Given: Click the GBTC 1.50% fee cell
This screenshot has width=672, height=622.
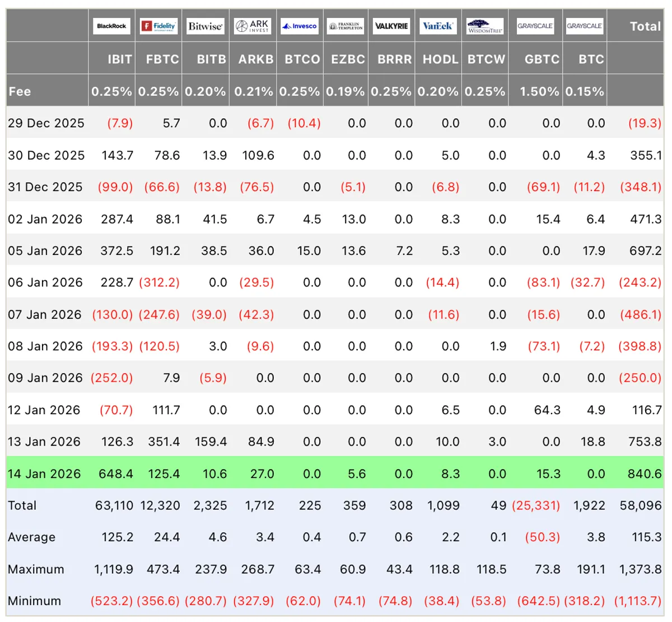Looking at the screenshot, I should [539, 91].
